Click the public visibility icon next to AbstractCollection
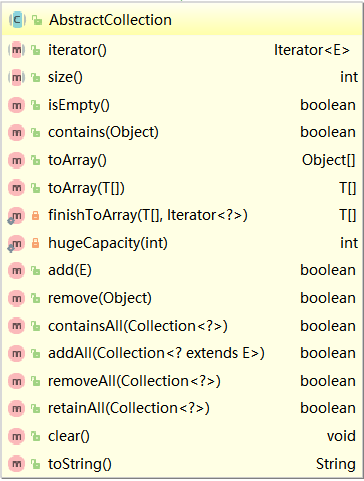Viewport: 364px width, 481px height. click(x=37, y=20)
